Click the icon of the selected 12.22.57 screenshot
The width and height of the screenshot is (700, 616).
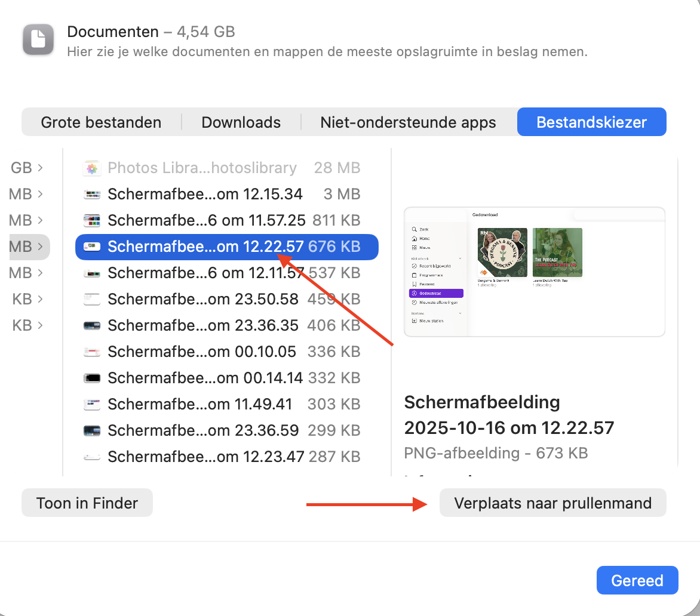pos(91,247)
